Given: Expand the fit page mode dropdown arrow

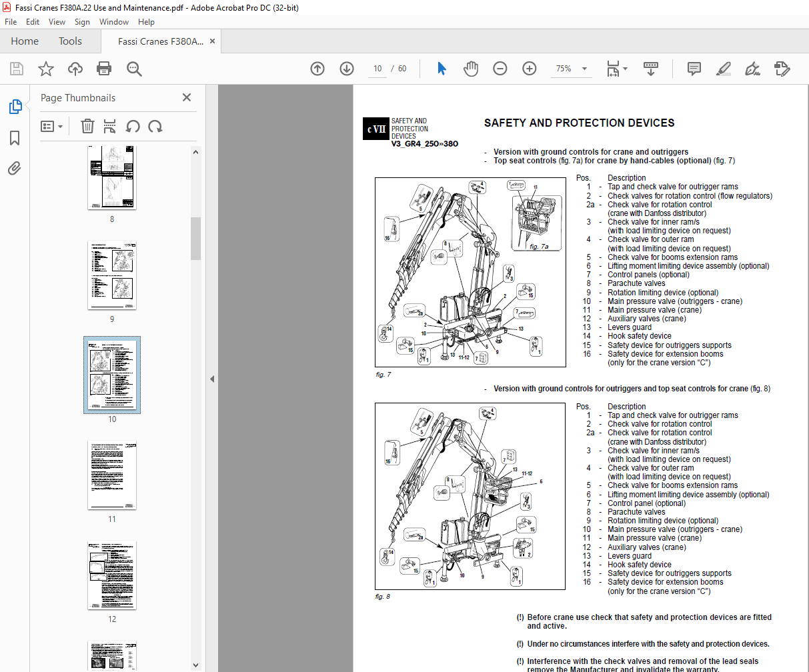Looking at the screenshot, I should (625, 69).
